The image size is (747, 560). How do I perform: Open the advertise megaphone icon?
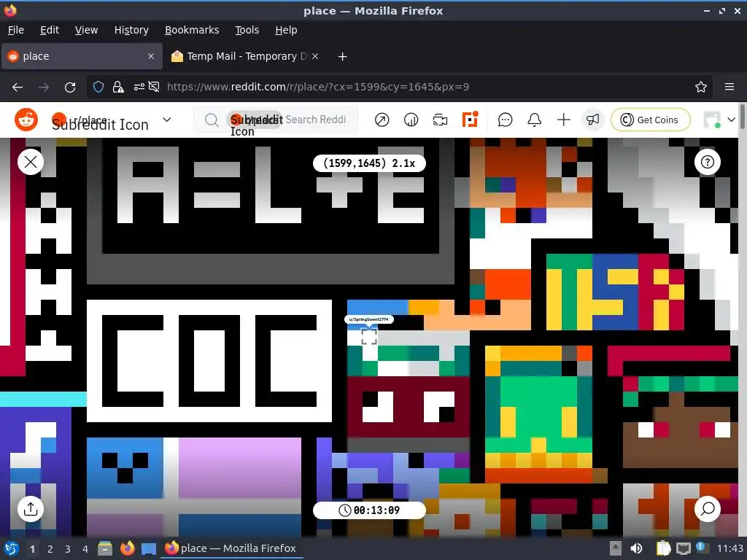pyautogui.click(x=592, y=120)
